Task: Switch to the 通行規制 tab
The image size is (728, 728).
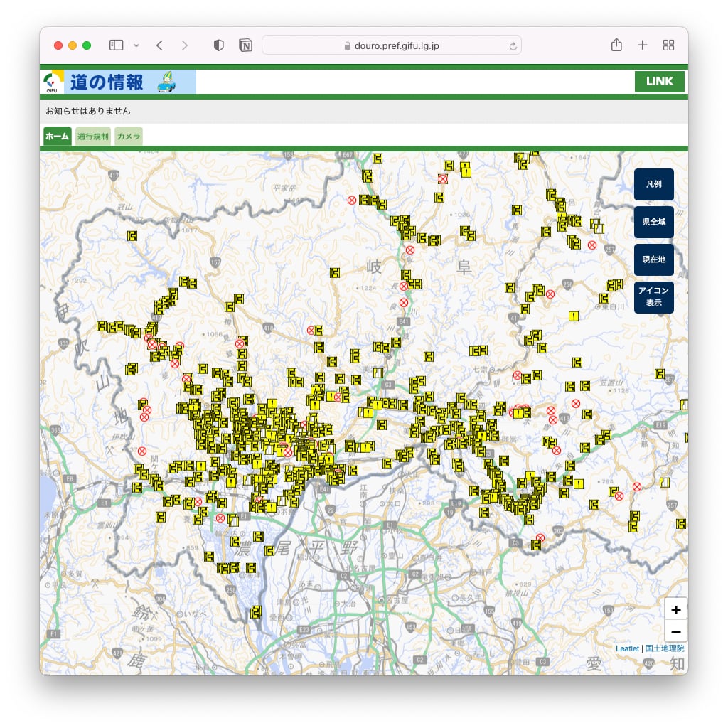Action: (x=93, y=136)
